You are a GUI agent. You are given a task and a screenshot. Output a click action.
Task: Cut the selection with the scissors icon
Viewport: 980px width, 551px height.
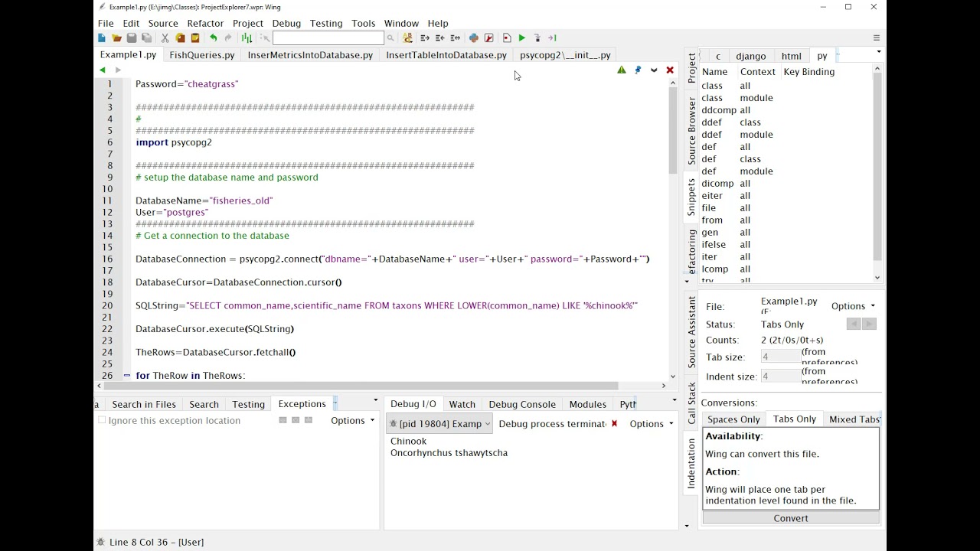[165, 38]
